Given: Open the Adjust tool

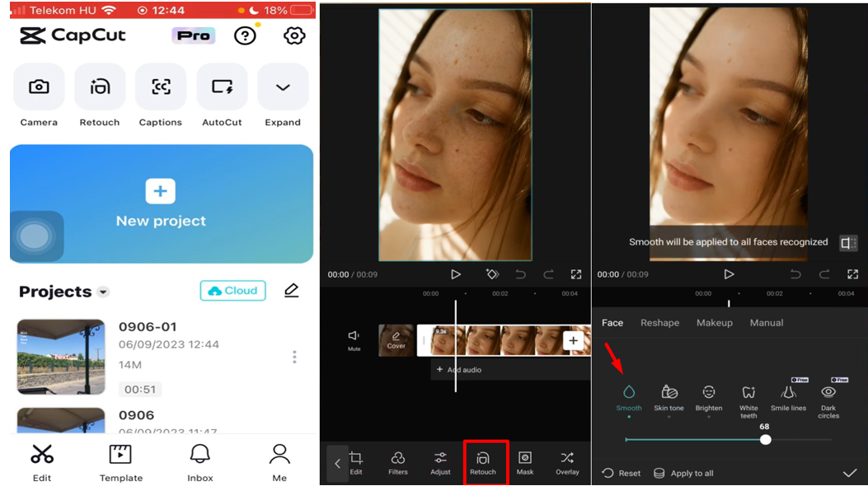Looking at the screenshot, I should (x=441, y=463).
